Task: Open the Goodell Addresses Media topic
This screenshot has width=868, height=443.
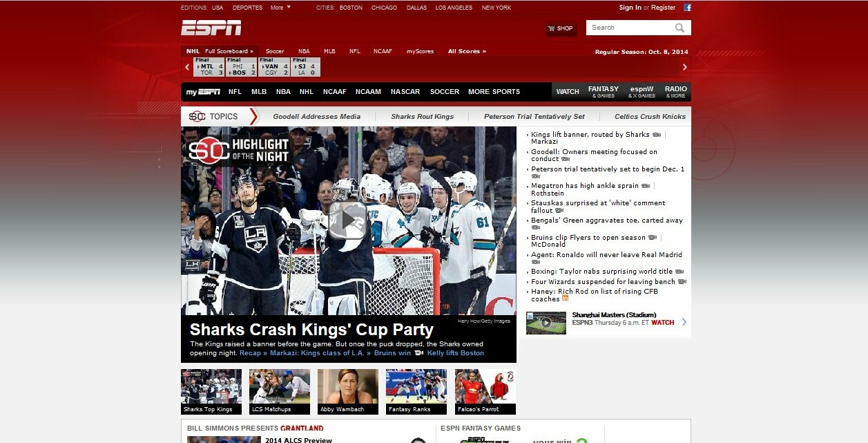Action: [316, 117]
